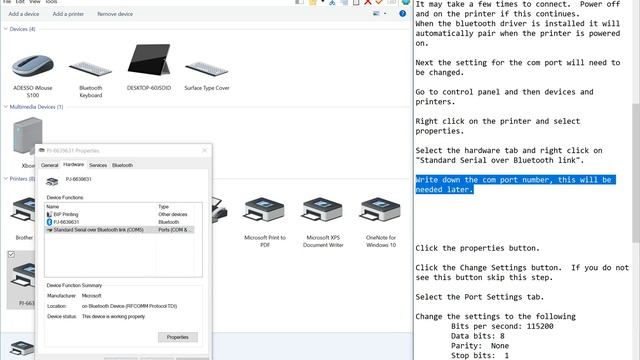Select the Surface Type Cover device
640x360 pixels.
pos(207,69)
